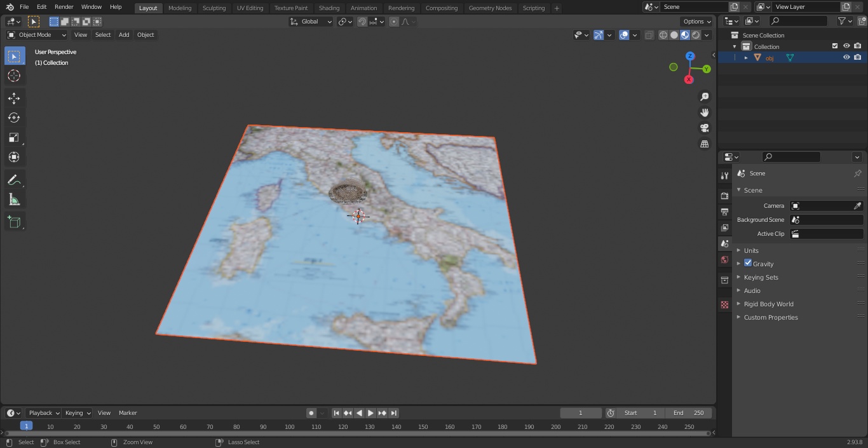Open the Global transform orientation dropdown
Image resolution: width=868 pixels, height=448 pixels.
point(311,22)
